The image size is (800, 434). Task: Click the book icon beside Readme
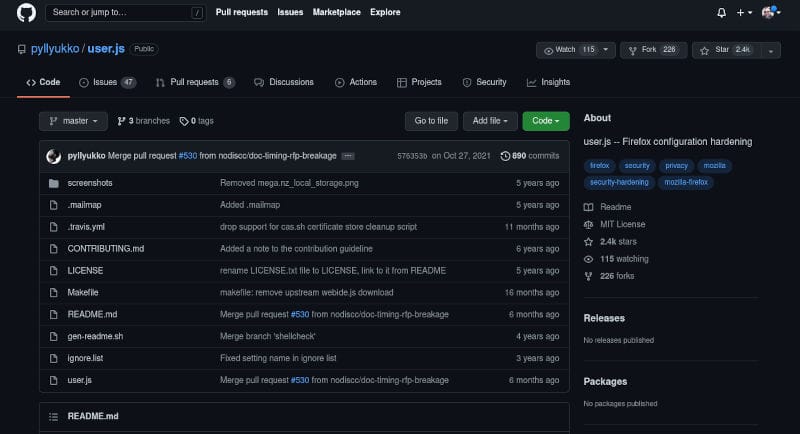click(588, 207)
